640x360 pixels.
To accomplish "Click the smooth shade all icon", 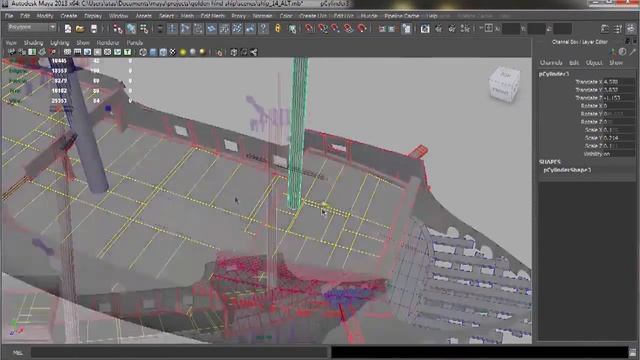I will [x=153, y=52].
